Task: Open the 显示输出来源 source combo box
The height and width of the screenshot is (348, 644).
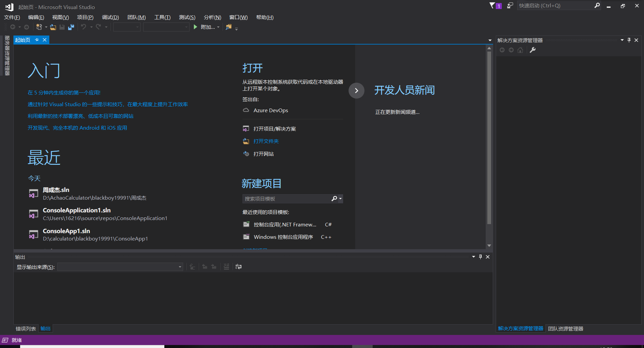Action: tap(120, 267)
